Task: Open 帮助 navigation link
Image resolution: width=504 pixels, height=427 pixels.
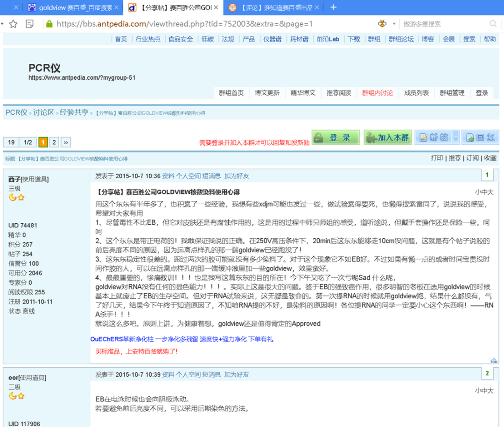Action: pos(490,39)
